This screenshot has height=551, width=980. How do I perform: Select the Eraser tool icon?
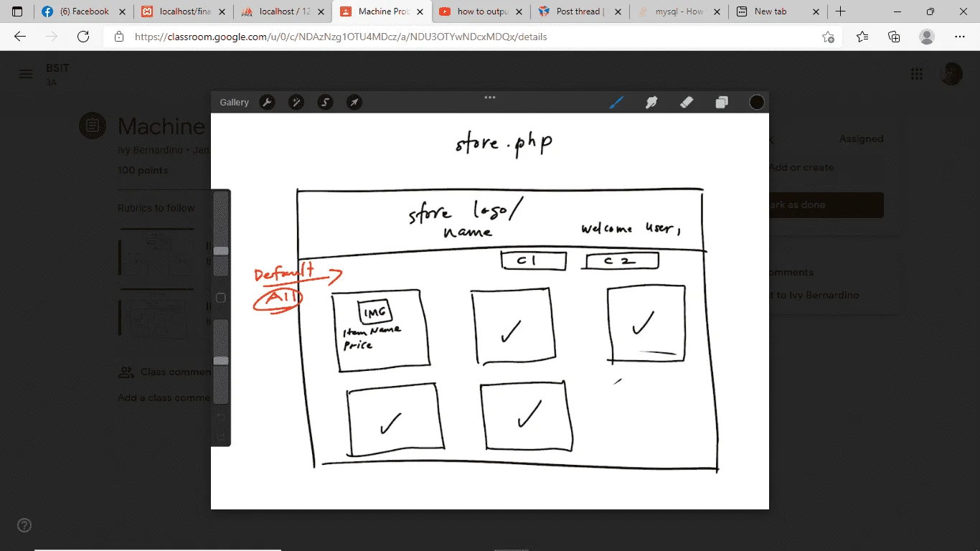687,103
